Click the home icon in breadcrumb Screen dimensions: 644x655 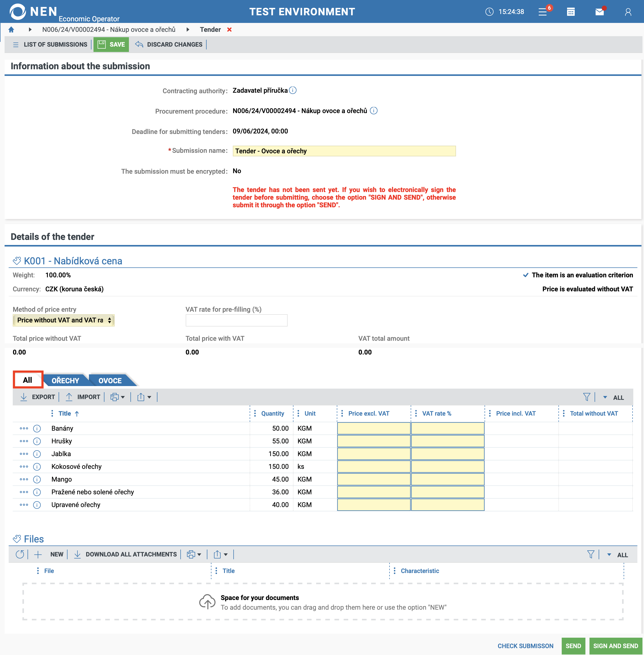(11, 30)
